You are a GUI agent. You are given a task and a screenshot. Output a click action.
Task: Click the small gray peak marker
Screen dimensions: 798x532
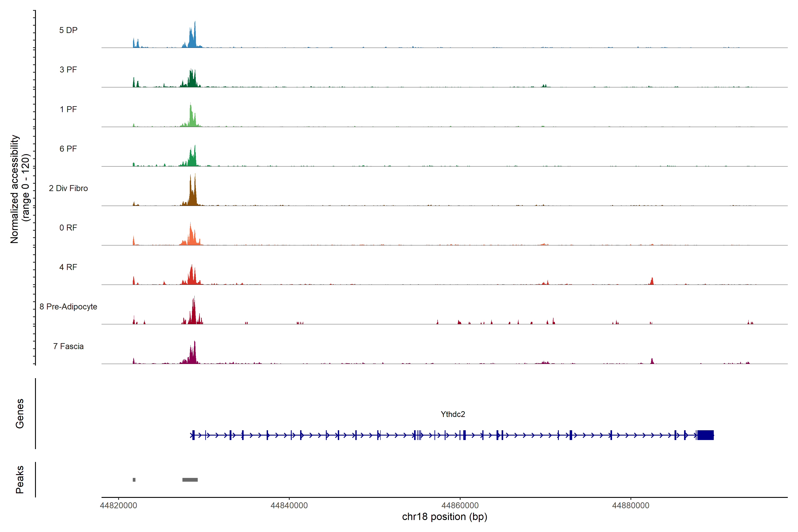(134, 480)
